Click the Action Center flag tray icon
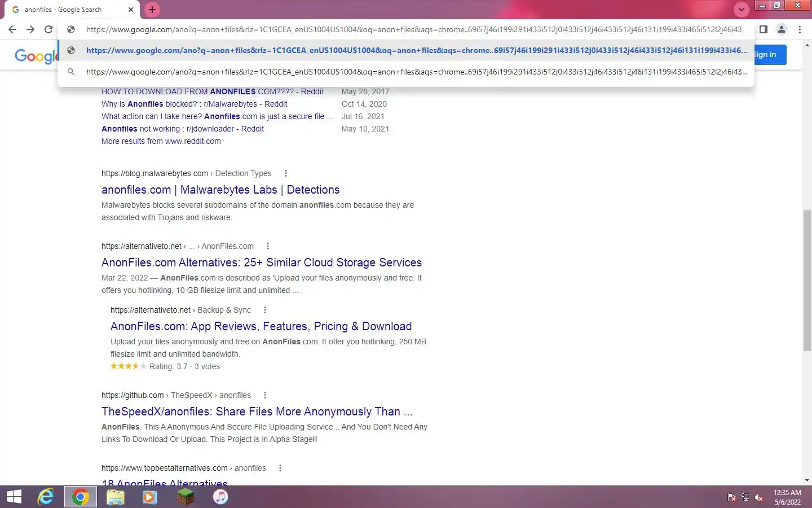 [732, 497]
